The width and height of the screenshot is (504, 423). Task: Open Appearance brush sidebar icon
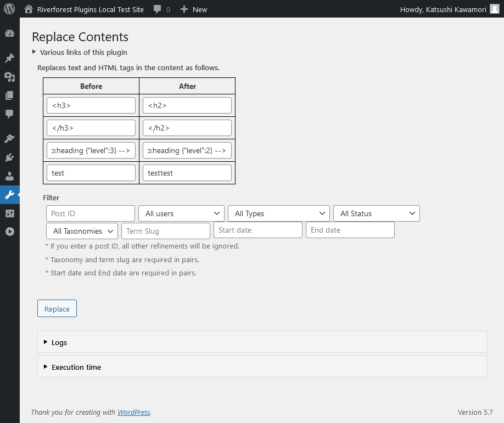(10, 139)
